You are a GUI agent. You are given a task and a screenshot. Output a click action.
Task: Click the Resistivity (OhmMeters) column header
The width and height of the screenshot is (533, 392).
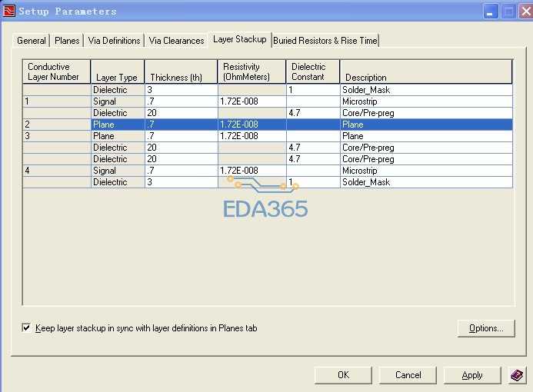(252, 71)
